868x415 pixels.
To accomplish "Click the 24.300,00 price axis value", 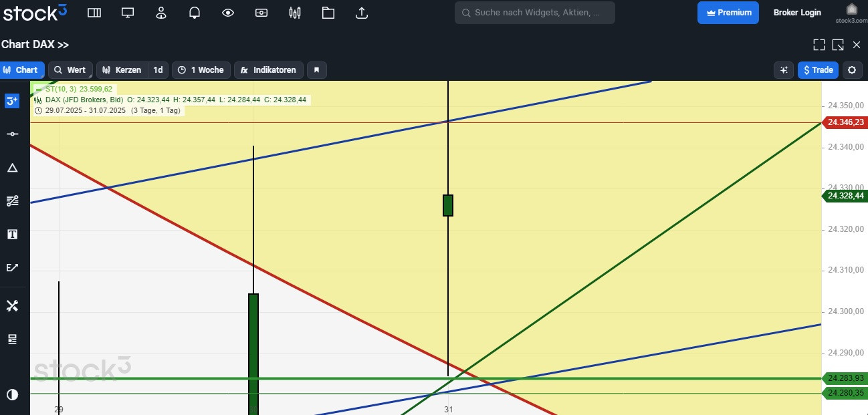I will tap(846, 311).
